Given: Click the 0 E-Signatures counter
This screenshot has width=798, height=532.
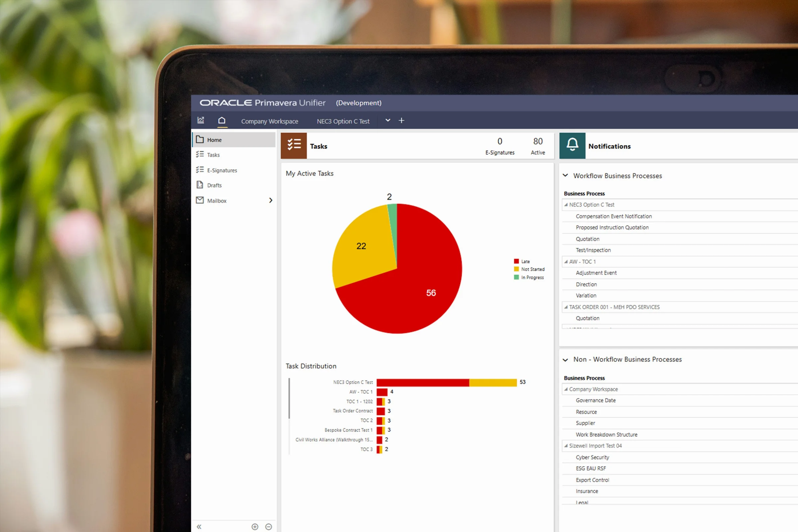Looking at the screenshot, I should [500, 146].
